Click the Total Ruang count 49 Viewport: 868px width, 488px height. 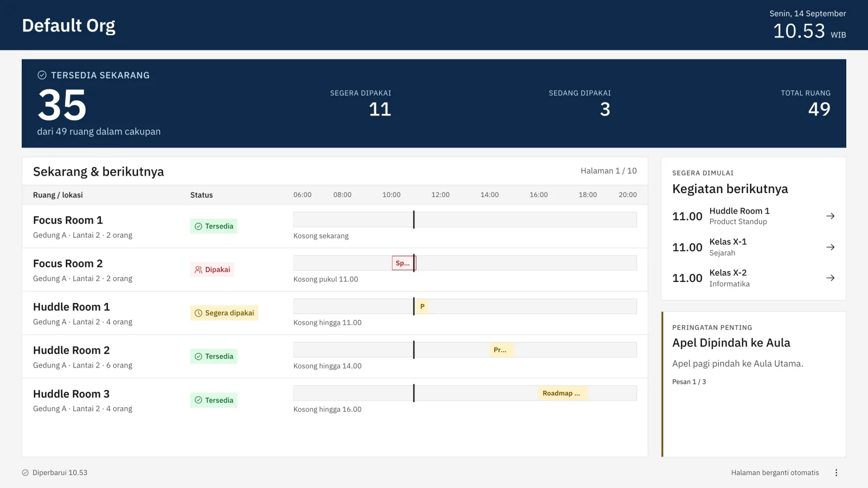pos(819,110)
